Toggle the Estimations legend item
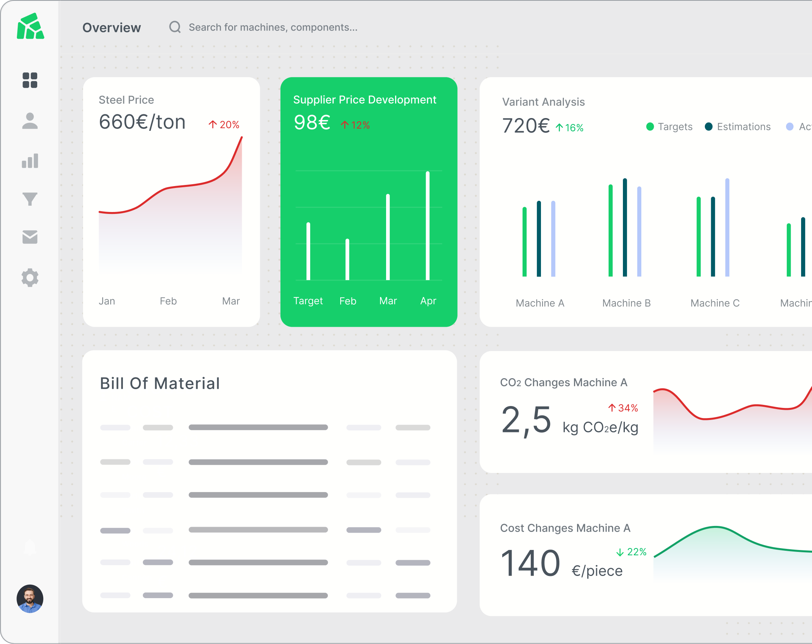This screenshot has height=644, width=812. pos(738,127)
